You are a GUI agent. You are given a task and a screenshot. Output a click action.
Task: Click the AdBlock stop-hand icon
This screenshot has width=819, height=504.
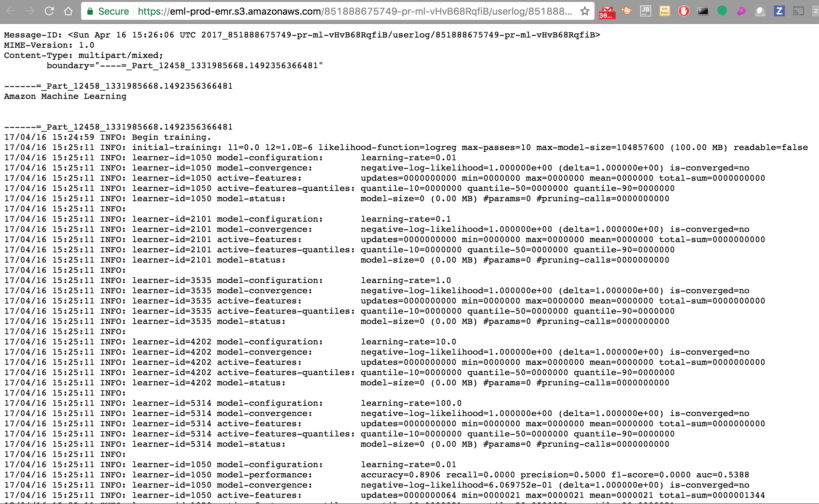coord(684,11)
